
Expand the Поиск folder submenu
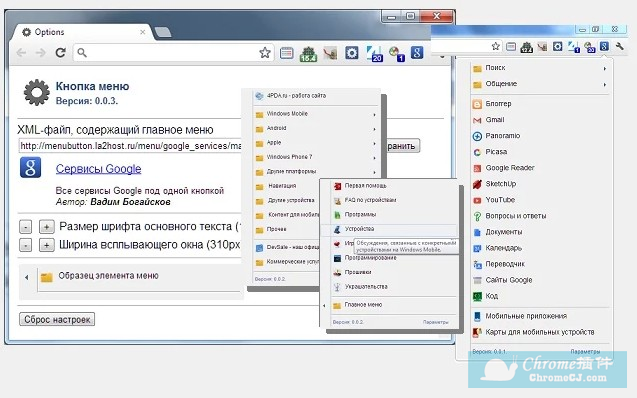coord(540,68)
